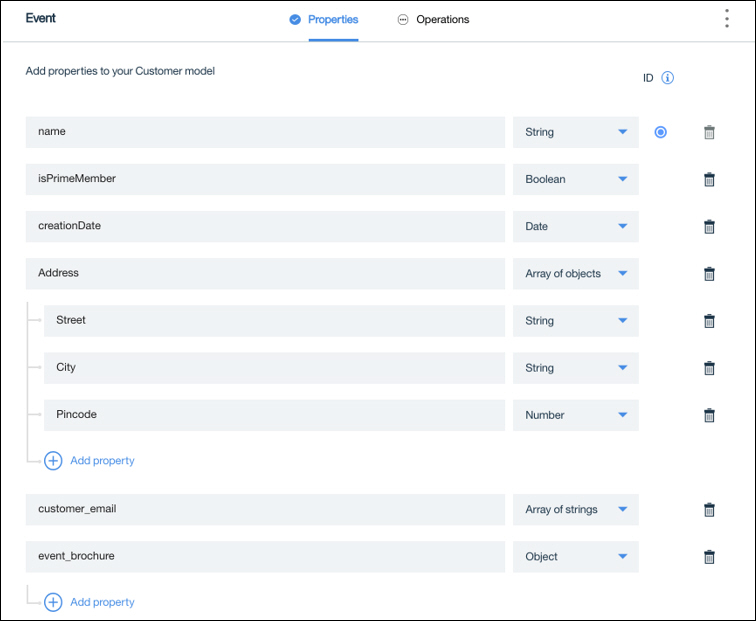
Task: Open the ID info icon tooltip
Action: [667, 78]
